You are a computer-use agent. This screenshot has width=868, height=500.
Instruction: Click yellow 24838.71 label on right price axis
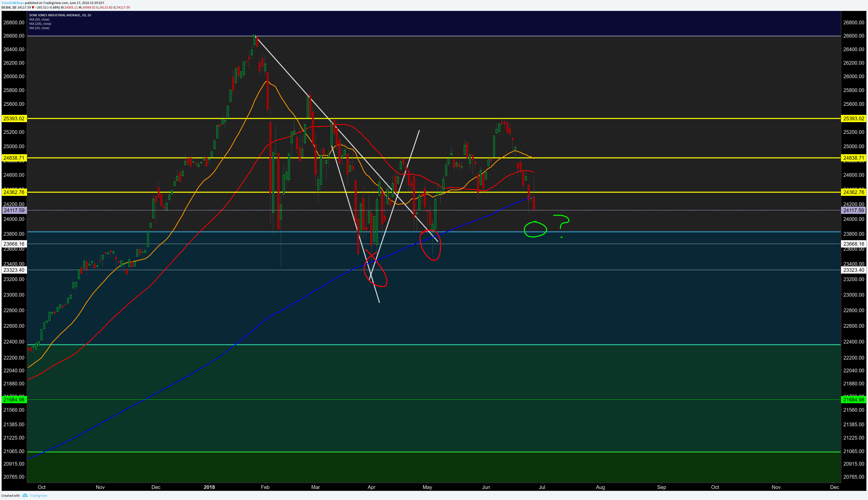click(x=853, y=158)
